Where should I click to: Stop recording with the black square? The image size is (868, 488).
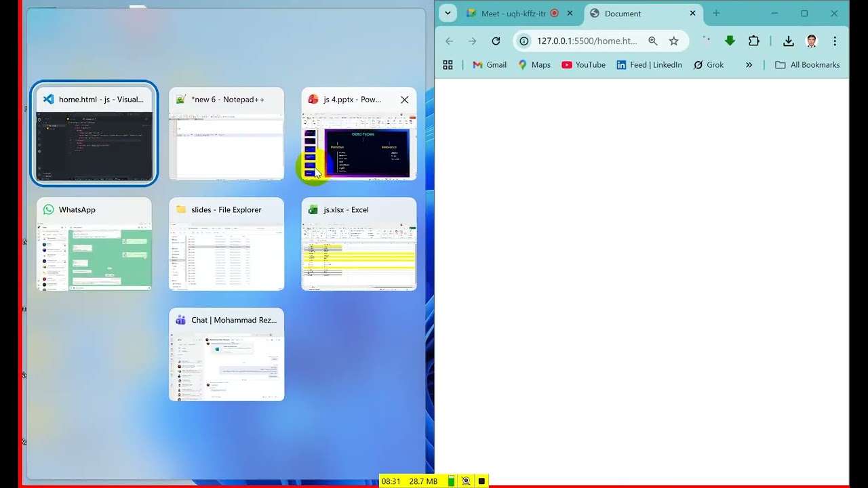point(481,481)
